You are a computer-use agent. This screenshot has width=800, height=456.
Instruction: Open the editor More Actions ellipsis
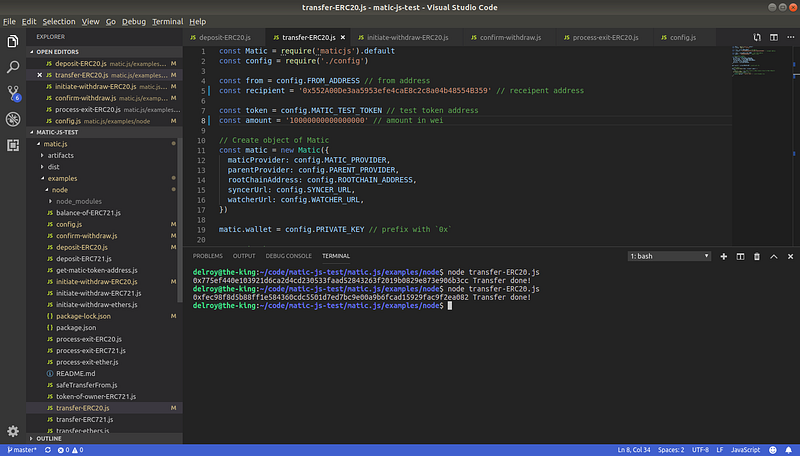coord(790,37)
